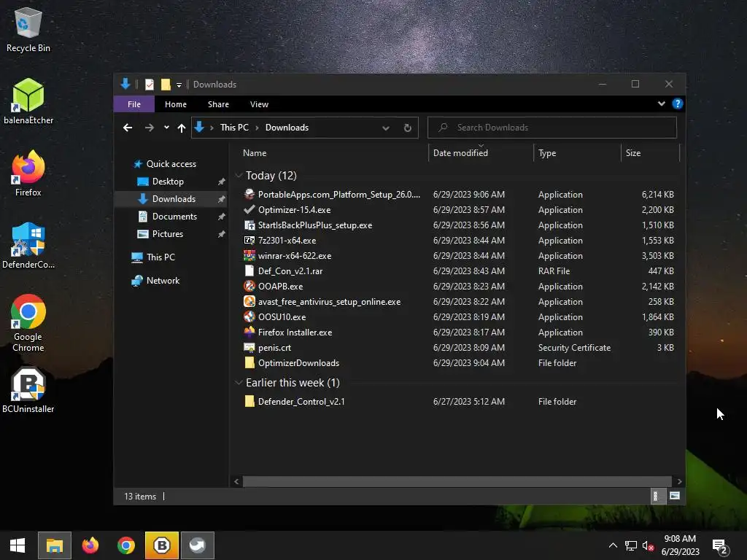Image resolution: width=747 pixels, height=560 pixels.
Task: Click the Search Downloads field
Action: [x=552, y=128]
